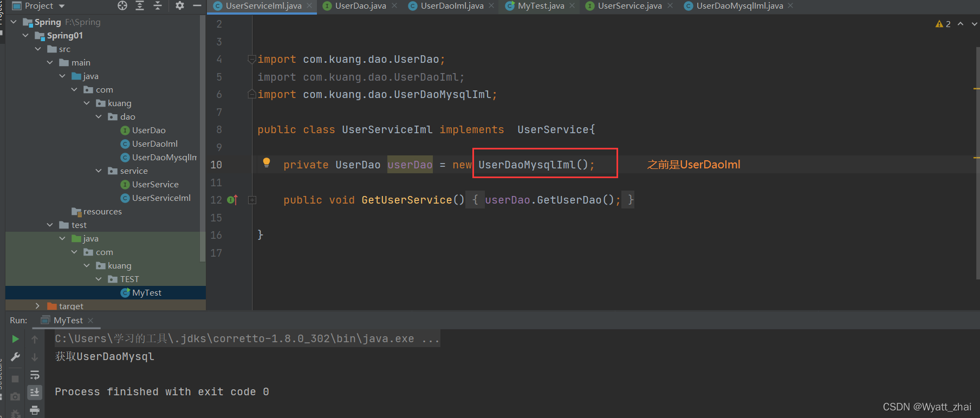
Task: Select the MyTest tab in Run panel
Action: [x=68, y=321]
